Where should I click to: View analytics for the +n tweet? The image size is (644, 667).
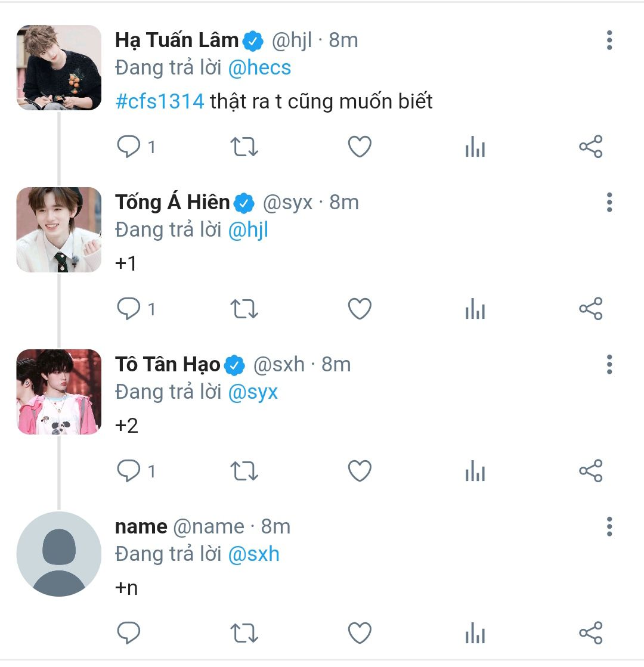coord(475,633)
